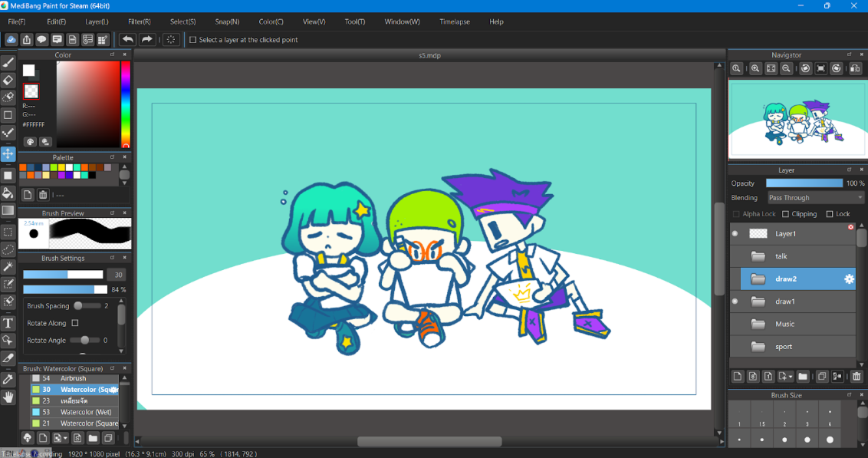Click the Undo arrow in the toolbar

click(x=128, y=40)
